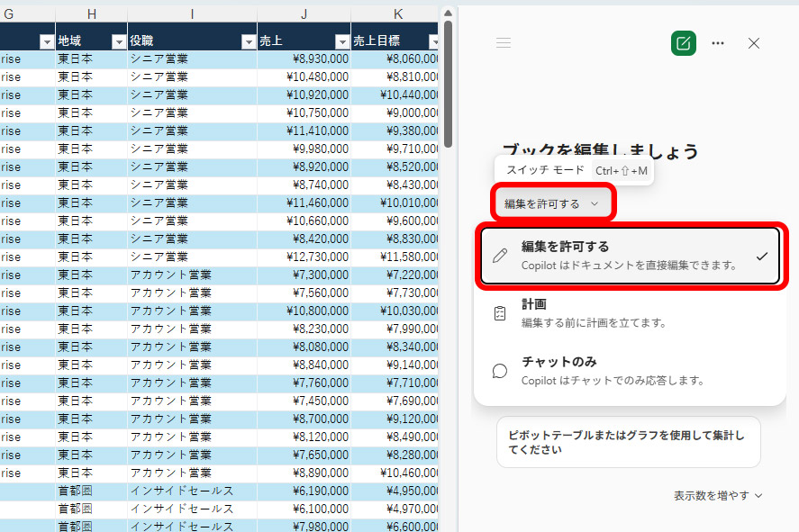Open the column G filter dropdown
799x532 pixels.
click(47, 41)
